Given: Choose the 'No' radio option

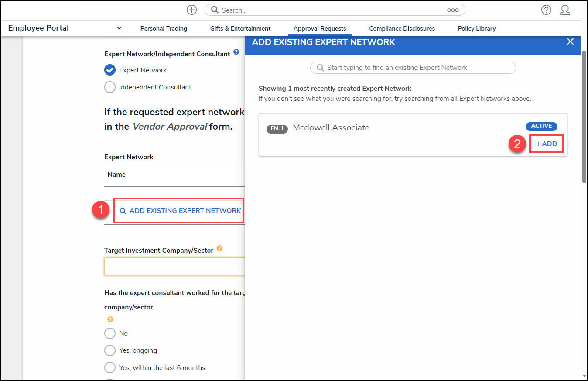Looking at the screenshot, I should pos(110,333).
